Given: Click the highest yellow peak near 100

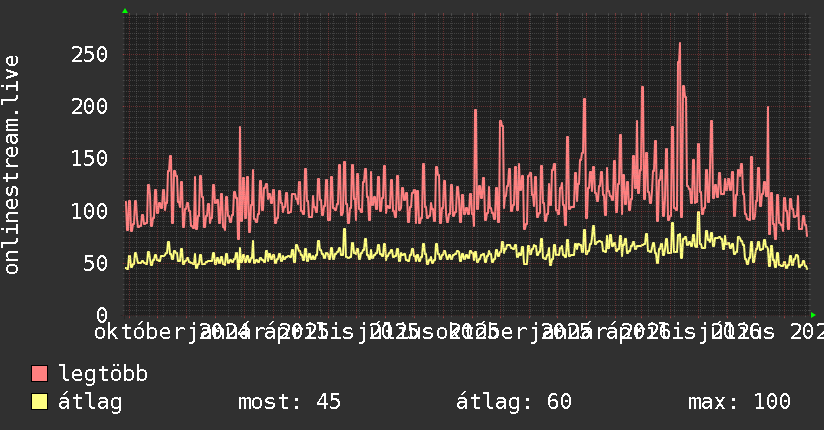Looking at the screenshot, I should (x=698, y=213).
